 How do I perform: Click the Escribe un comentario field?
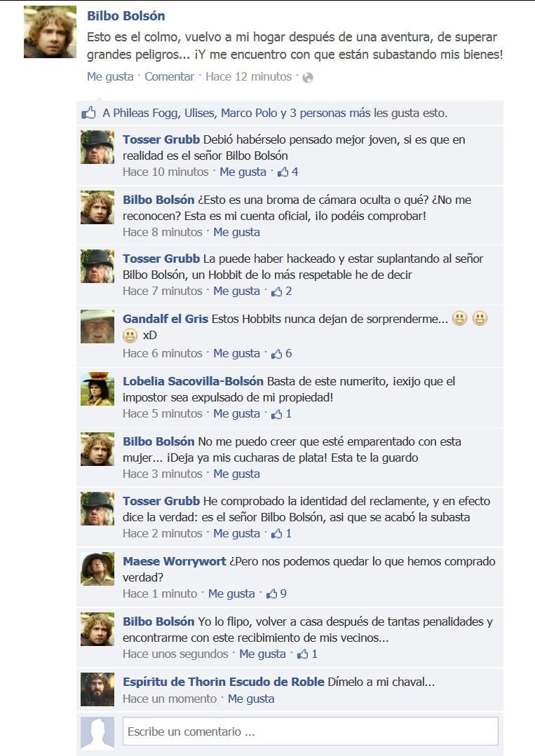tap(310, 731)
